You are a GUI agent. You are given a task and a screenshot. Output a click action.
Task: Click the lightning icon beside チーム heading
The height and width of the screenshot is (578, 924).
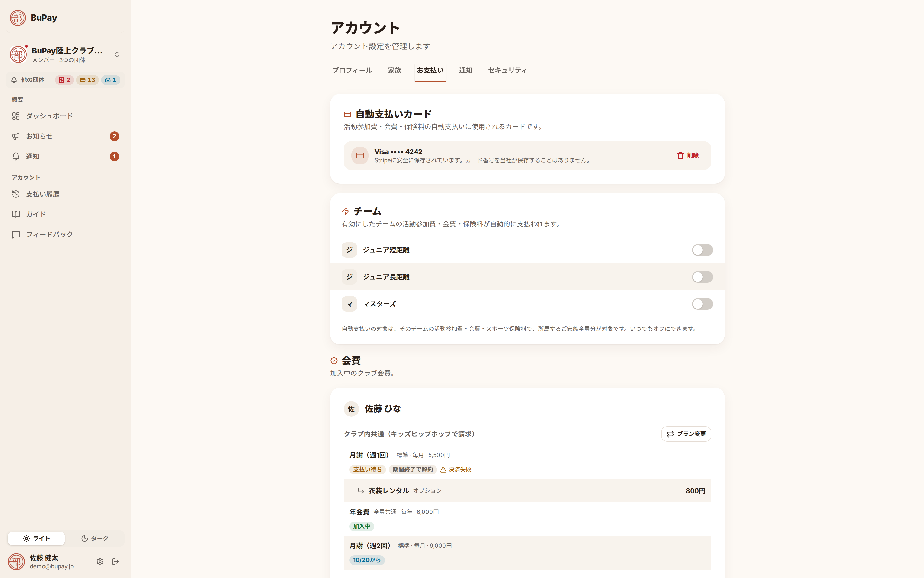click(346, 211)
